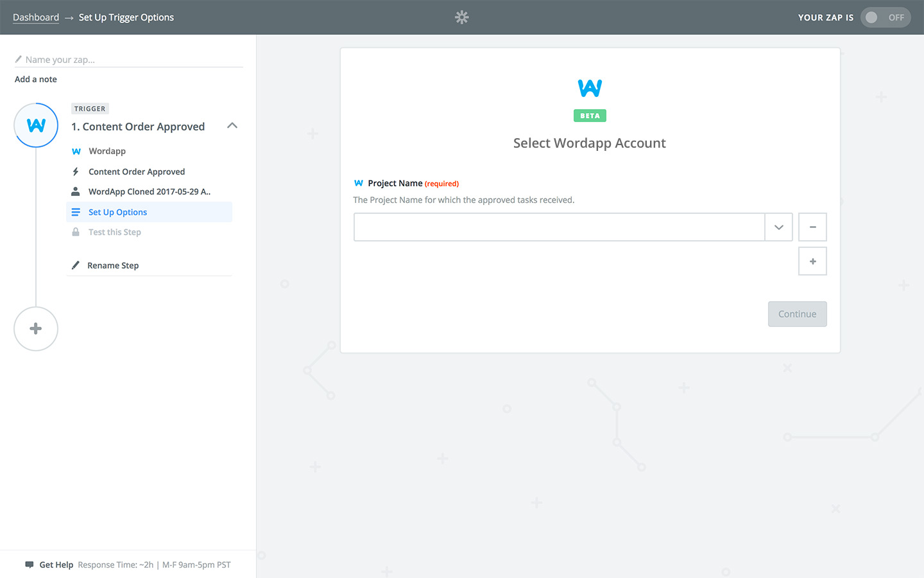Open the Dashboard link
The image size is (924, 578).
pyautogui.click(x=36, y=17)
